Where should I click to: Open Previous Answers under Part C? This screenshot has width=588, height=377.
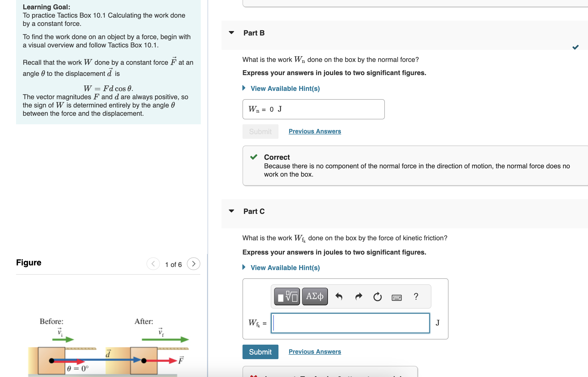pyautogui.click(x=315, y=351)
